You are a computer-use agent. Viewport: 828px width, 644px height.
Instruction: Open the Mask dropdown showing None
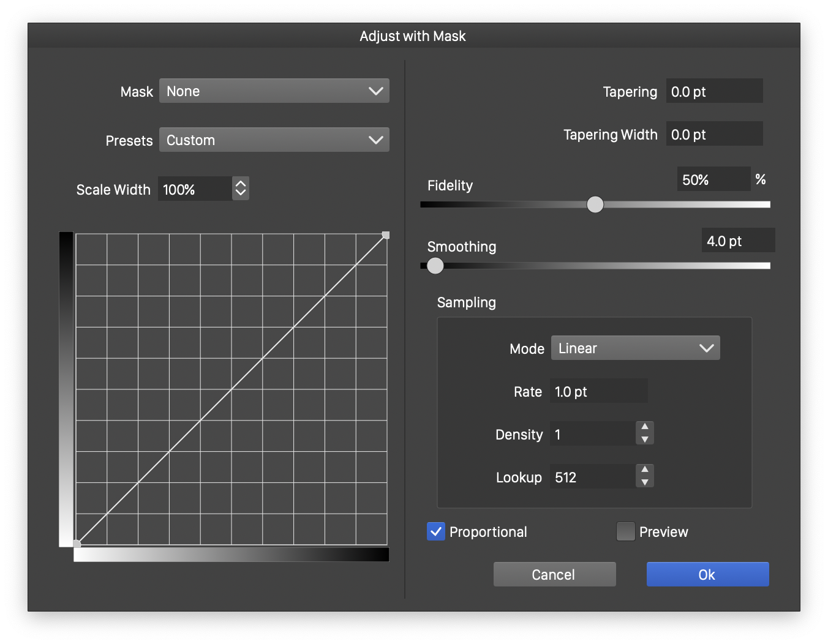click(274, 91)
